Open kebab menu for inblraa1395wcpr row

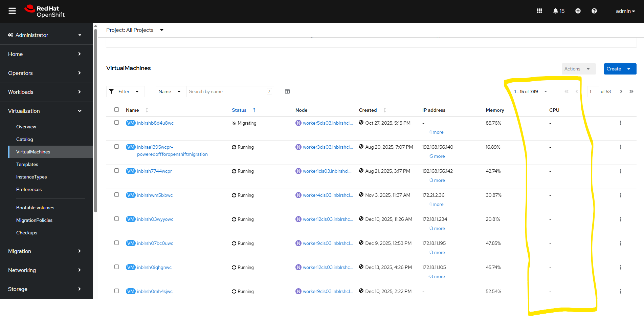tap(621, 147)
